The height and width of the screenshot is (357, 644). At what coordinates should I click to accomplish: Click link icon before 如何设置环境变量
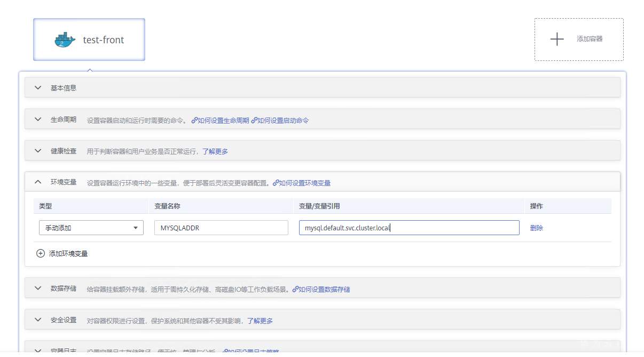tap(276, 183)
